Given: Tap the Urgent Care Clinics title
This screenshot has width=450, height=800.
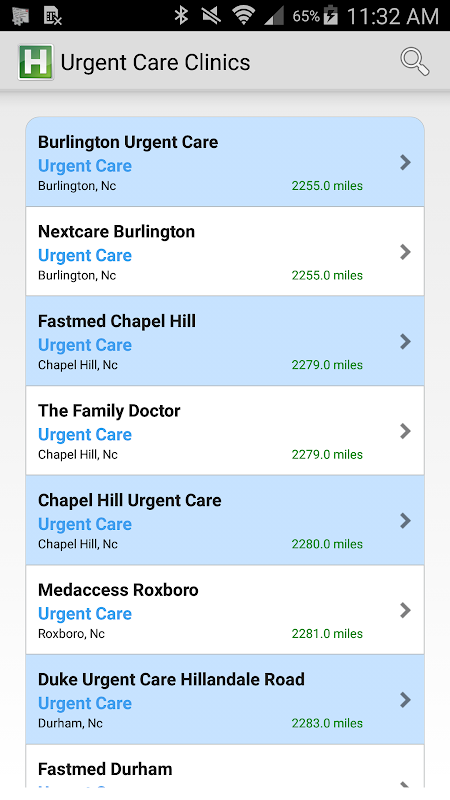Looking at the screenshot, I should coord(155,62).
